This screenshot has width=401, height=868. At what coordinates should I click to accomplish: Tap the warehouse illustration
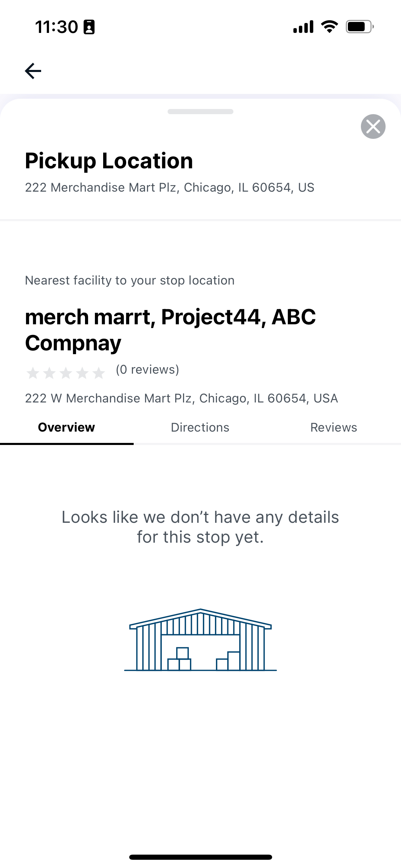(x=200, y=640)
